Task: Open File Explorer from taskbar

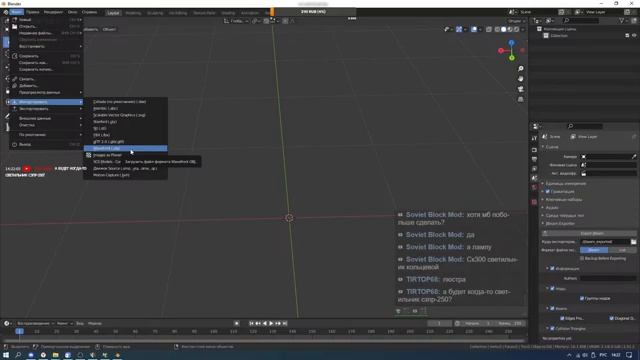Action: click(56, 355)
